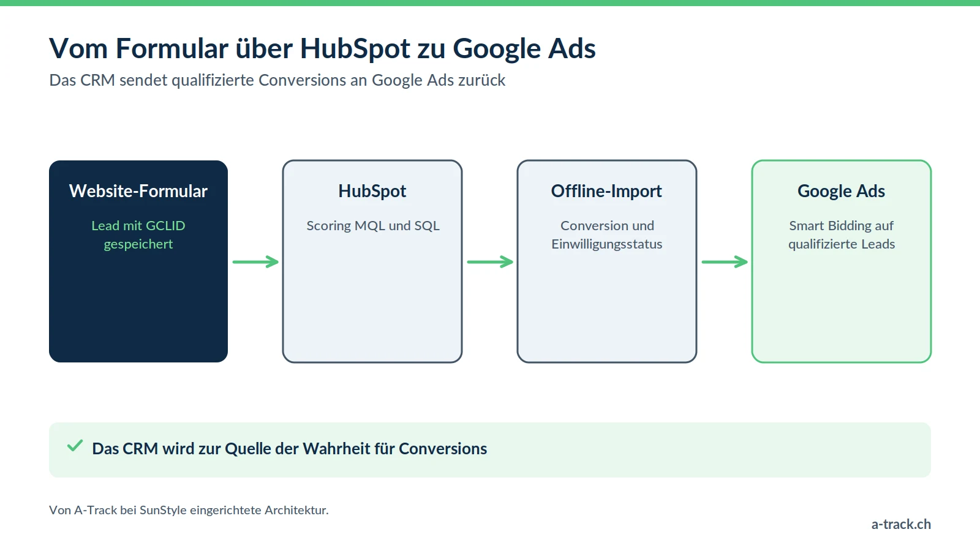980x551 pixels.
Task: Click the arrow from Offline-Import to Google Ads card
Action: (x=725, y=262)
